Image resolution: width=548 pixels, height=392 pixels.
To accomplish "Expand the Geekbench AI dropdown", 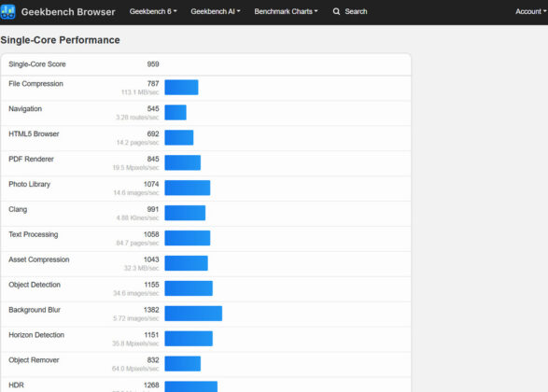I will pos(216,11).
